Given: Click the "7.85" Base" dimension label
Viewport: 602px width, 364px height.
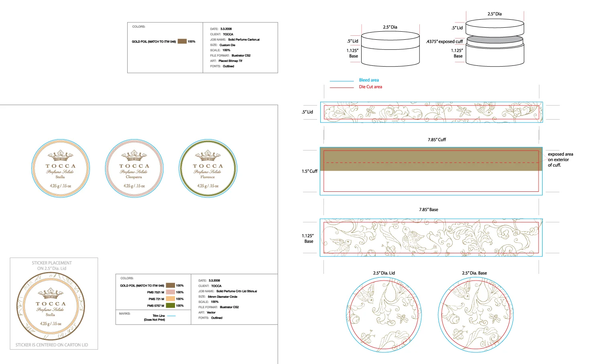Looking at the screenshot, I should [429, 209].
